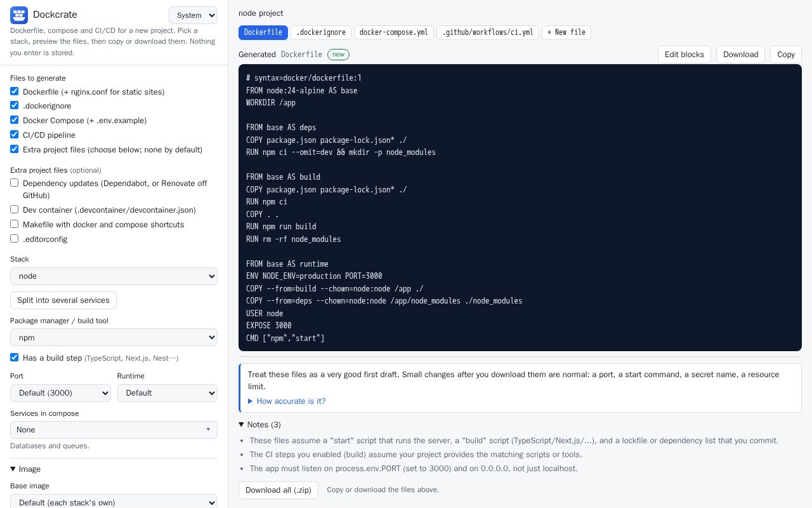This screenshot has width=812, height=508.
Task: Click the 'new' badge next to Dockerfile
Action: [x=338, y=55]
